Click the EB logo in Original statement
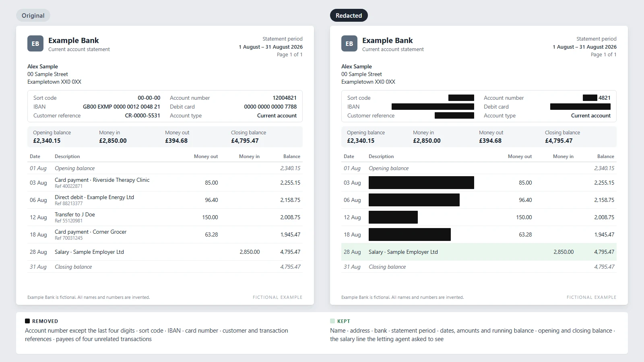 (x=35, y=43)
